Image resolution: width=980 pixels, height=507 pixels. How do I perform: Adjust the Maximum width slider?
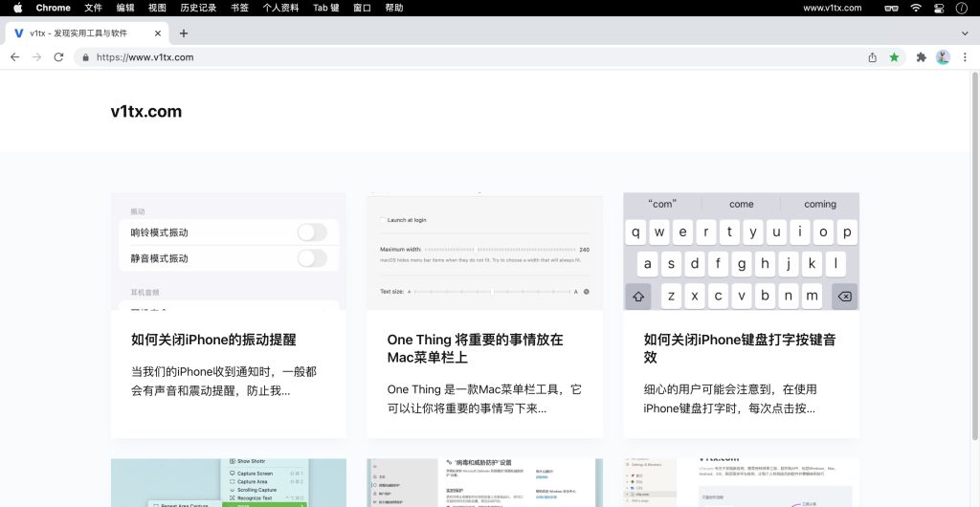click(x=501, y=249)
